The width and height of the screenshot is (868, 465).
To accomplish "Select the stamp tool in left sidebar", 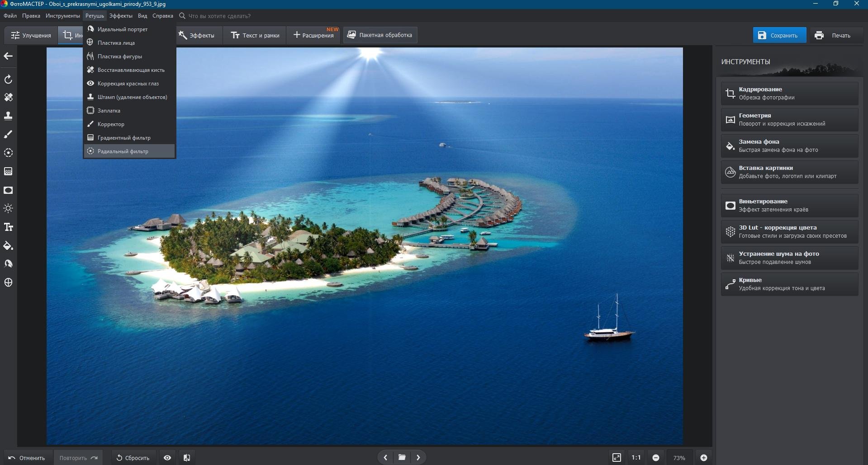I will 8,116.
